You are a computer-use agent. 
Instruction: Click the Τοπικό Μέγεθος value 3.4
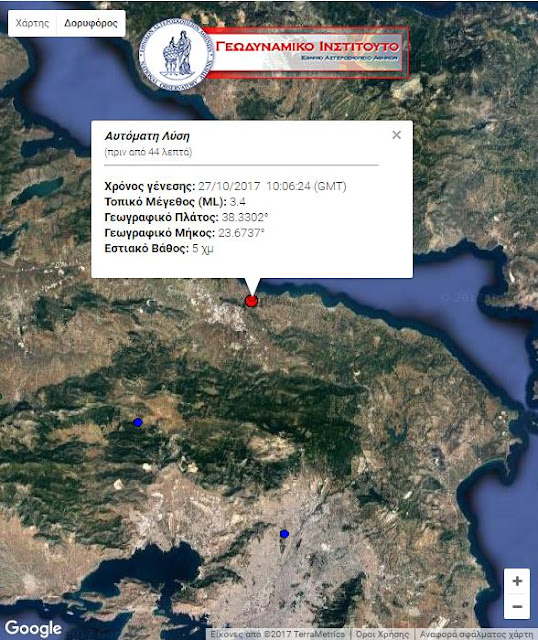238,202
